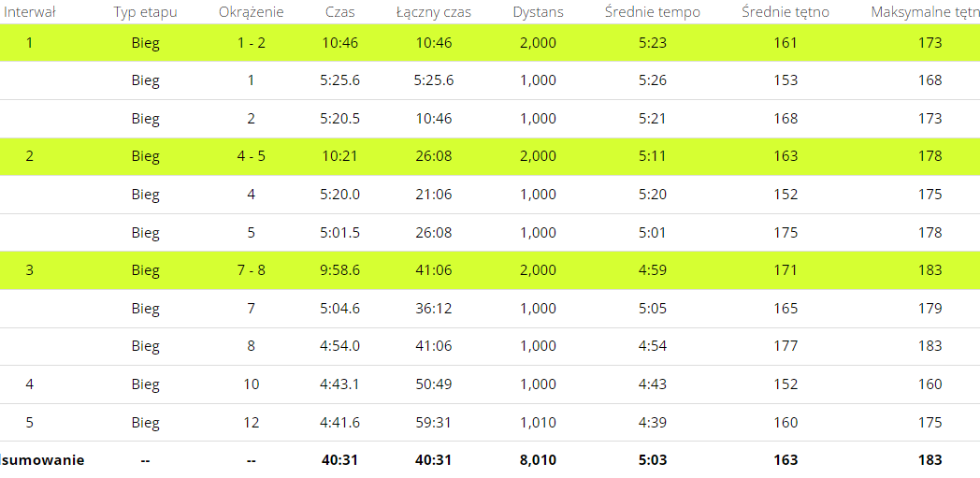Select the Średnie tętno column header
This screenshot has width=980, height=478.
pyautogui.click(x=785, y=12)
